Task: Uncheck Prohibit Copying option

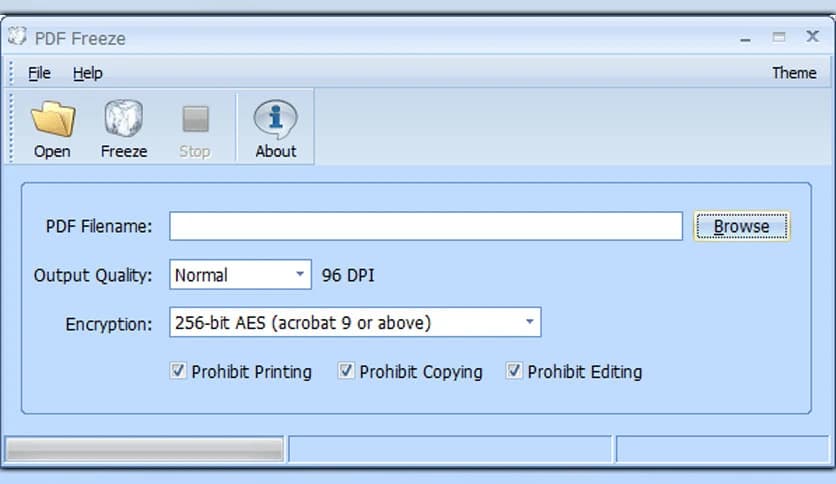Action: 346,370
